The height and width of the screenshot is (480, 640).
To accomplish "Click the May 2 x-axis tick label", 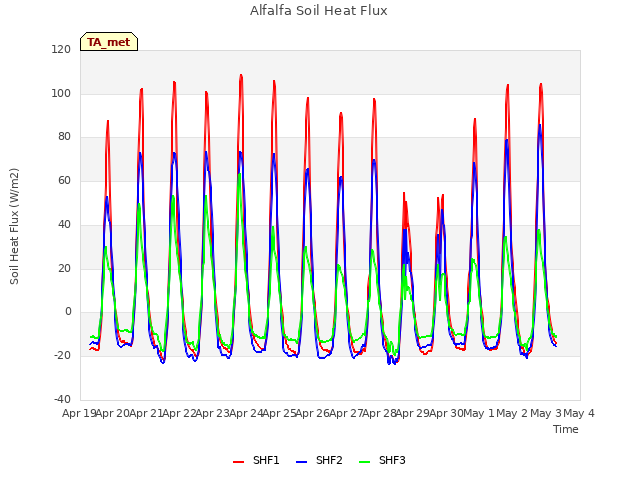I will [x=513, y=413].
